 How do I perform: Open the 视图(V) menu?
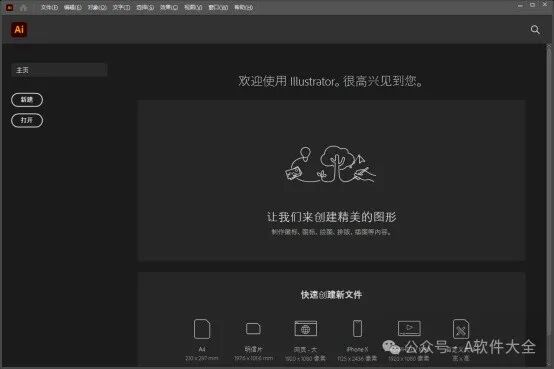pos(193,7)
